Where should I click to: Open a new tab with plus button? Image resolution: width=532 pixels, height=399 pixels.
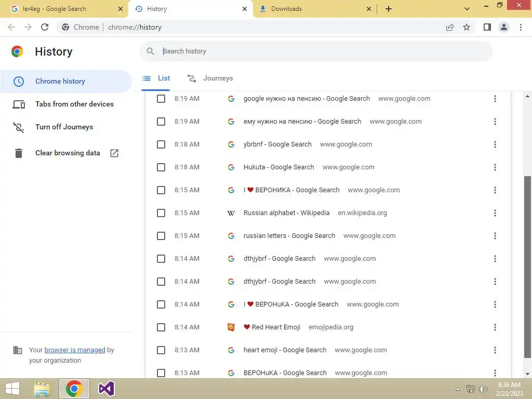(x=389, y=9)
